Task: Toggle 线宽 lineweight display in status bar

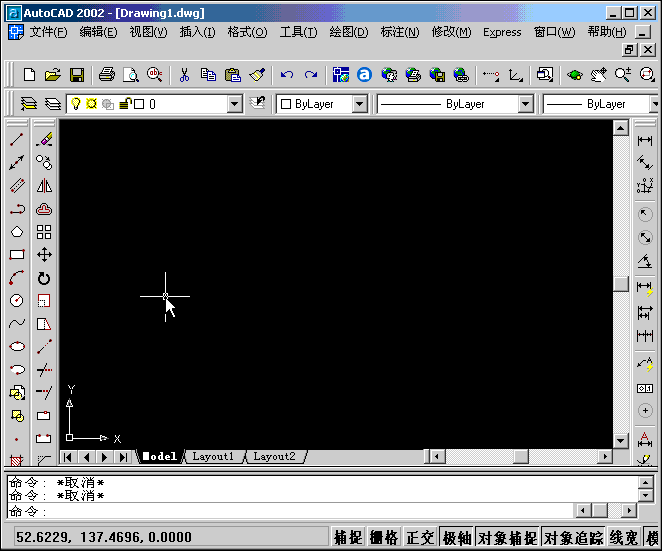Action: tap(624, 537)
